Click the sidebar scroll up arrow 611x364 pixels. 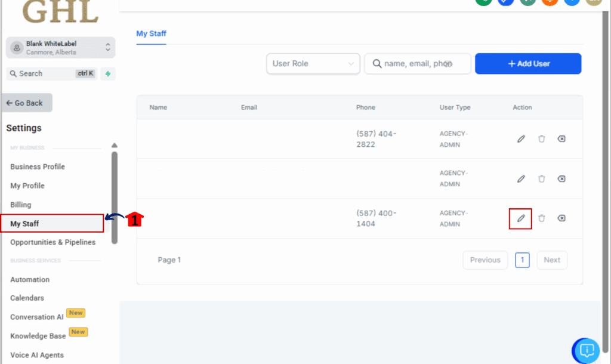[115, 146]
